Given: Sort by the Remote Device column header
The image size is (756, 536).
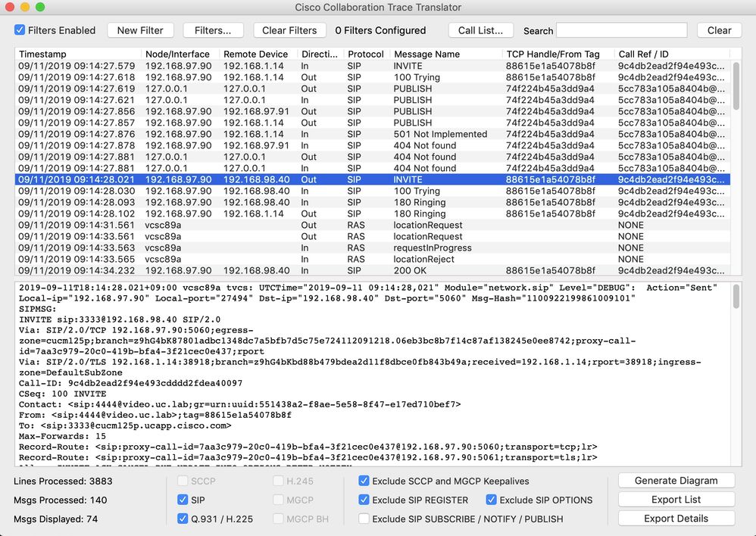Looking at the screenshot, I should (x=258, y=54).
